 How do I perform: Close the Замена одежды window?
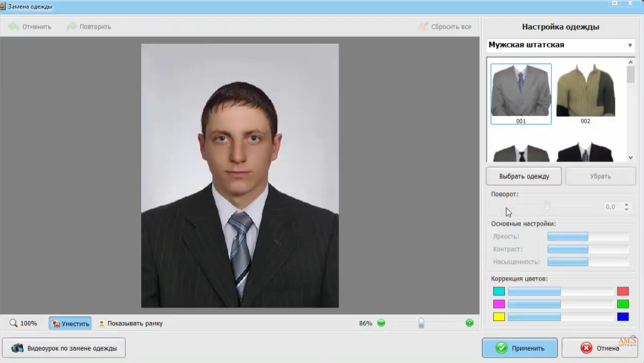pyautogui.click(x=630, y=3)
